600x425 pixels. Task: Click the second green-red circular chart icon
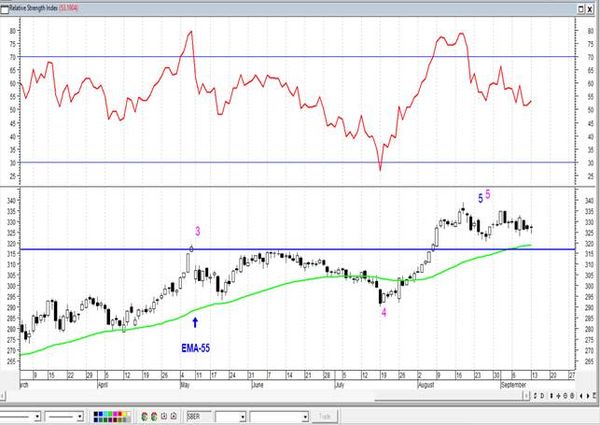point(154,417)
